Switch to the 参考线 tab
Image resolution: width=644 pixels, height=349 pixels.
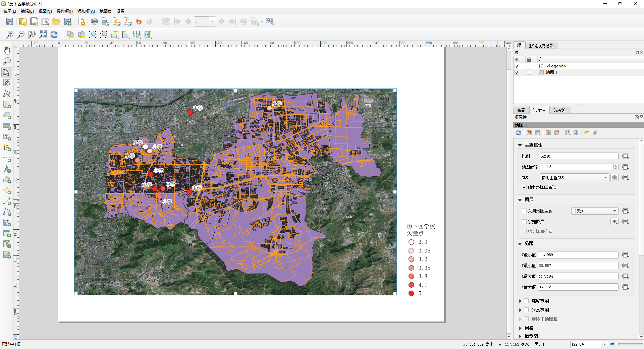pyautogui.click(x=559, y=110)
